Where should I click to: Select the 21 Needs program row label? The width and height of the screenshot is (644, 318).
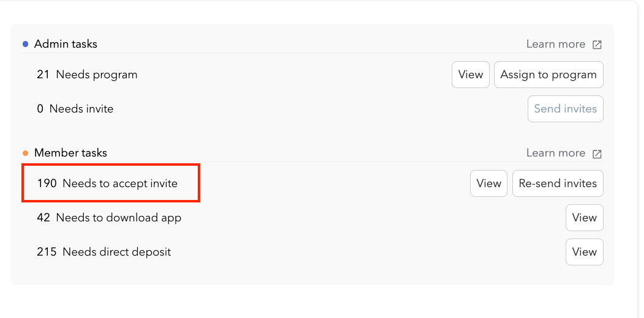(87, 75)
